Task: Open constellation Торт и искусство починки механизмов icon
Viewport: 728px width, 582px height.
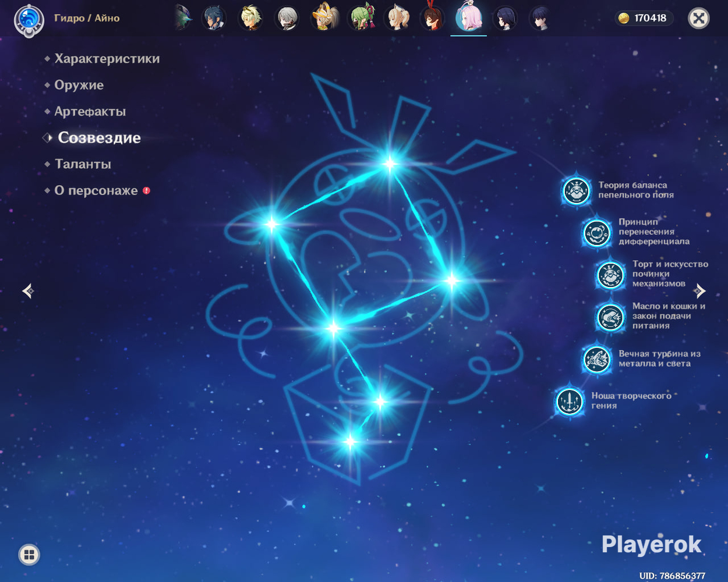Action: tap(610, 274)
